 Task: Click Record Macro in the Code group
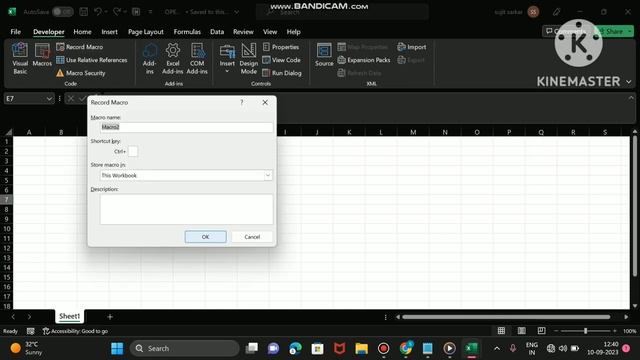click(80, 47)
